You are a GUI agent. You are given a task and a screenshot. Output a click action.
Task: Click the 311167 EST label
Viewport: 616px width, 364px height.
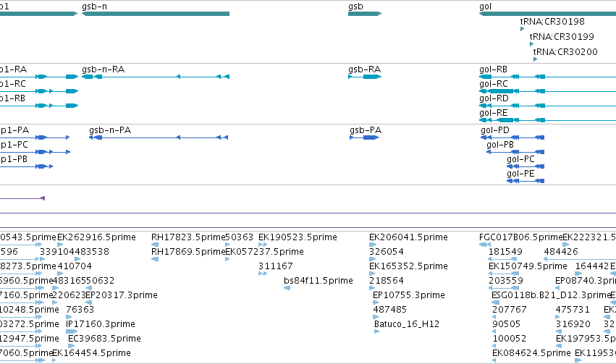tap(275, 266)
